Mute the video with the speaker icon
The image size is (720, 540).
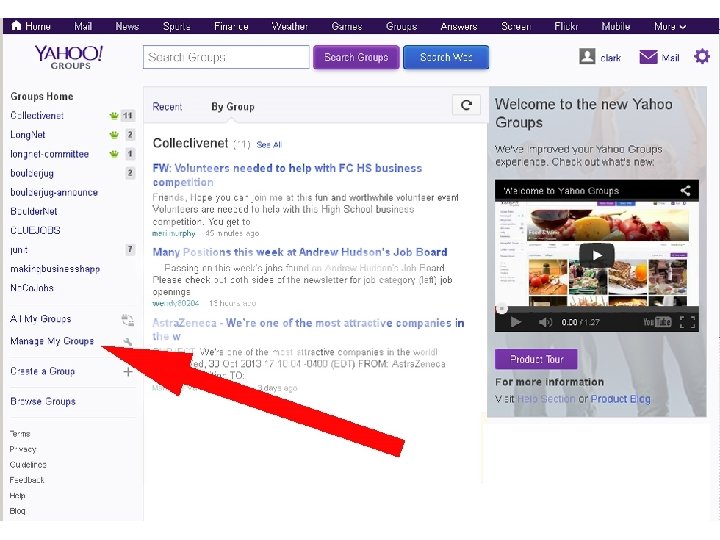[x=545, y=322]
